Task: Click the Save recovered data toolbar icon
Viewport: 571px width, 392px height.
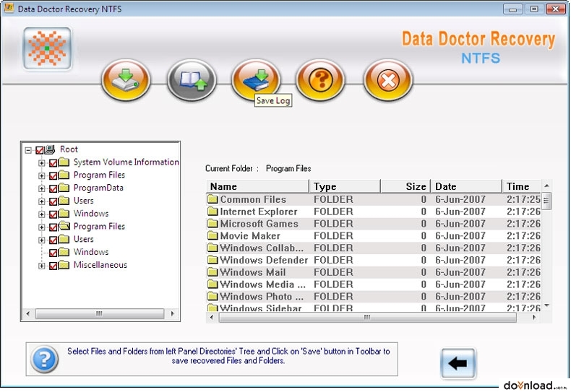Action: 126,79
